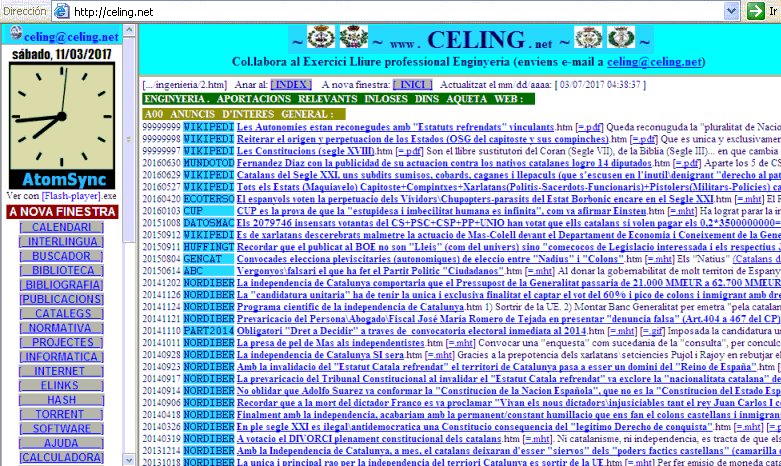Open 'Tots els Estats (Maquiavelo)' link
Screen dimensions: 781x466
point(509,187)
